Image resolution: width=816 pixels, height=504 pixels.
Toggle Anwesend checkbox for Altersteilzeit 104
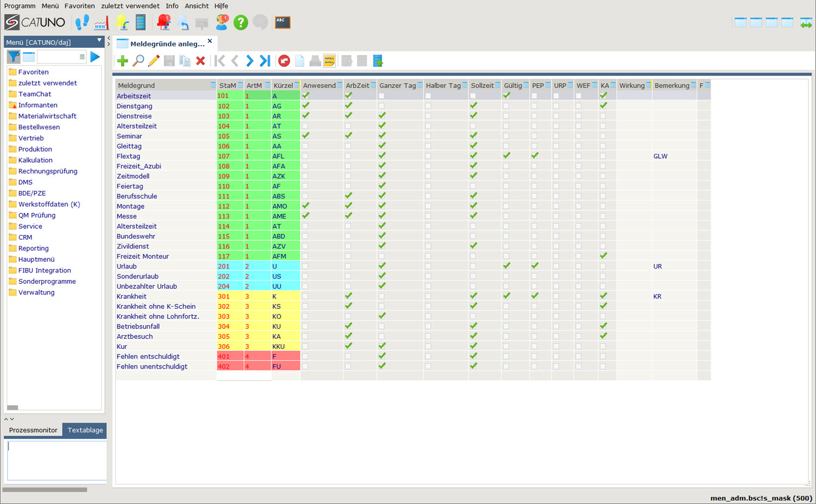pos(305,126)
